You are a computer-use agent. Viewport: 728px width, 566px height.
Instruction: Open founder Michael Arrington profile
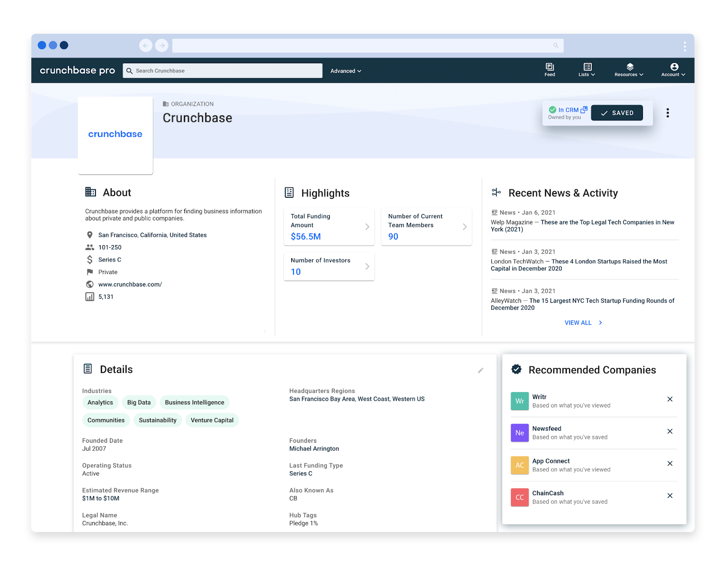[314, 449]
